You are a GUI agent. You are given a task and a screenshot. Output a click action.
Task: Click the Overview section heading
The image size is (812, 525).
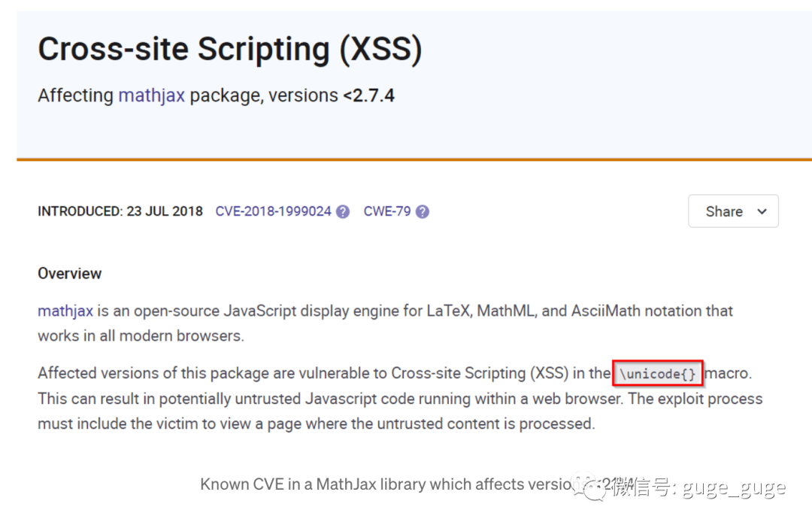(x=69, y=273)
